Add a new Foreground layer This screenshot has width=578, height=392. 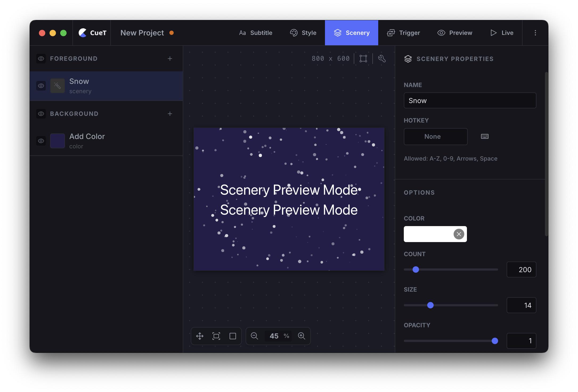[x=170, y=59]
